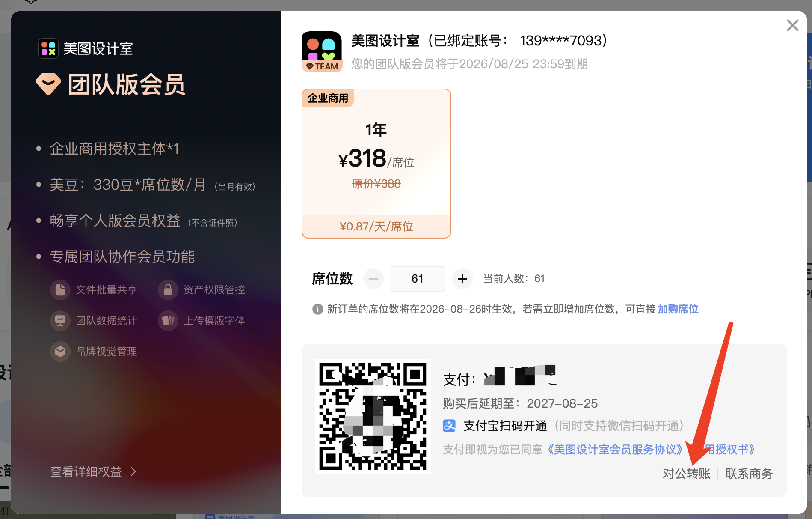Click the payment QR code

[373, 417]
